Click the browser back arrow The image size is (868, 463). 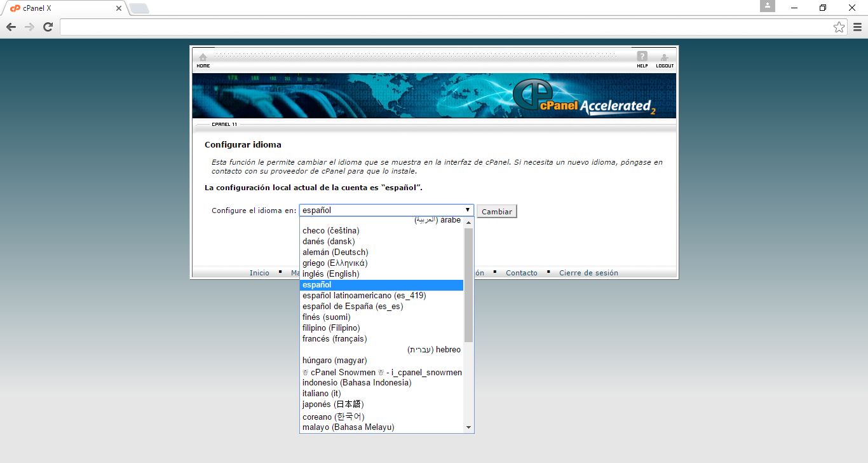coord(11,27)
